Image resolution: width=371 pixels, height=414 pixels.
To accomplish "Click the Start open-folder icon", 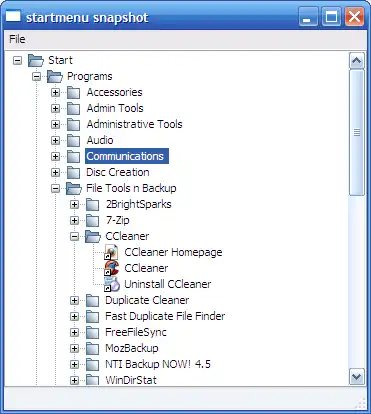I will (x=36, y=61).
